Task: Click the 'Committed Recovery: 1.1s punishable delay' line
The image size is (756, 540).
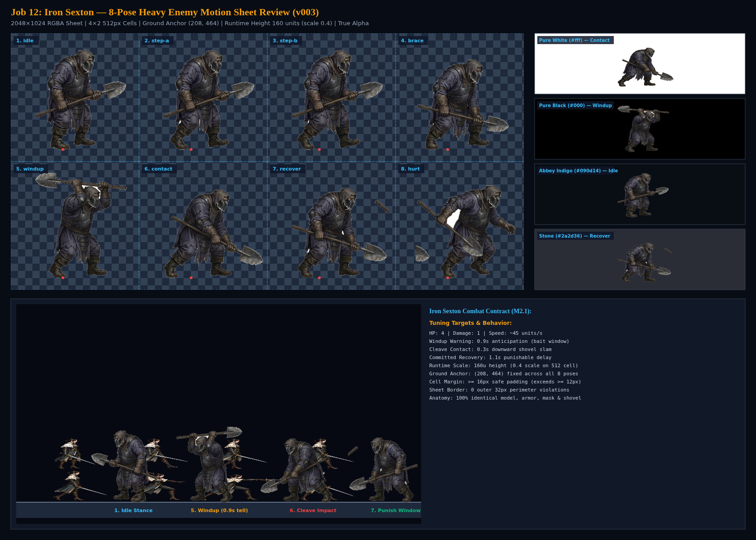Action: [x=490, y=357]
